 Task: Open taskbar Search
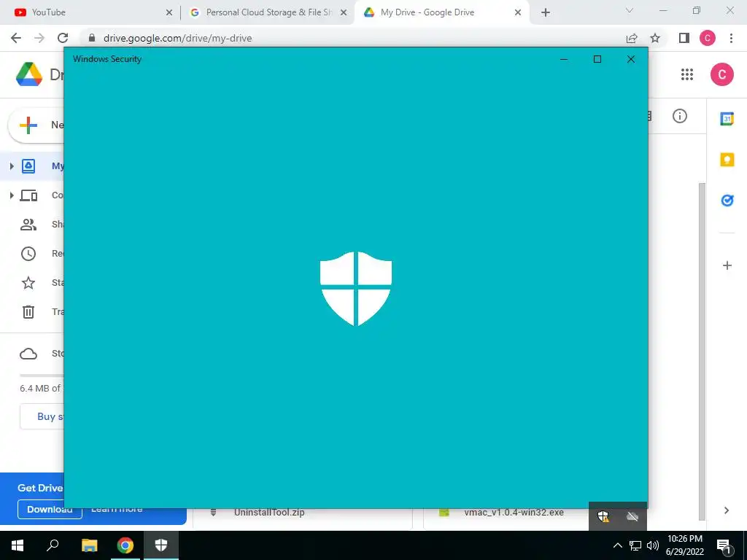53,545
